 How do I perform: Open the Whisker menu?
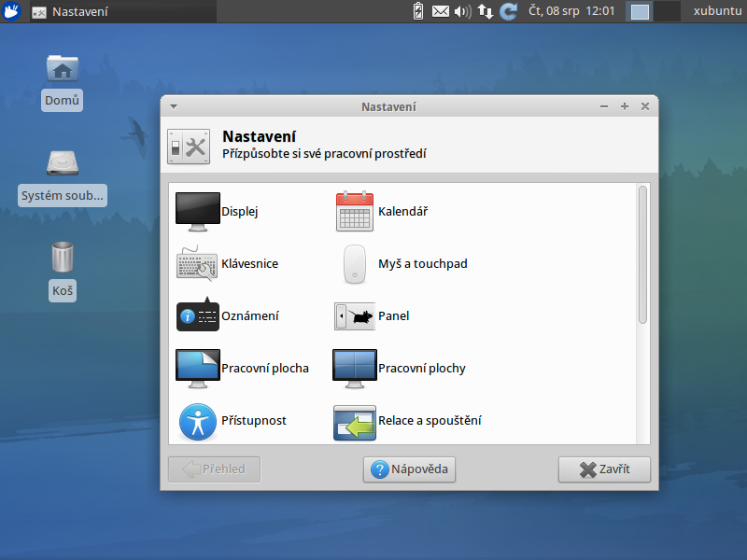pos(10,10)
